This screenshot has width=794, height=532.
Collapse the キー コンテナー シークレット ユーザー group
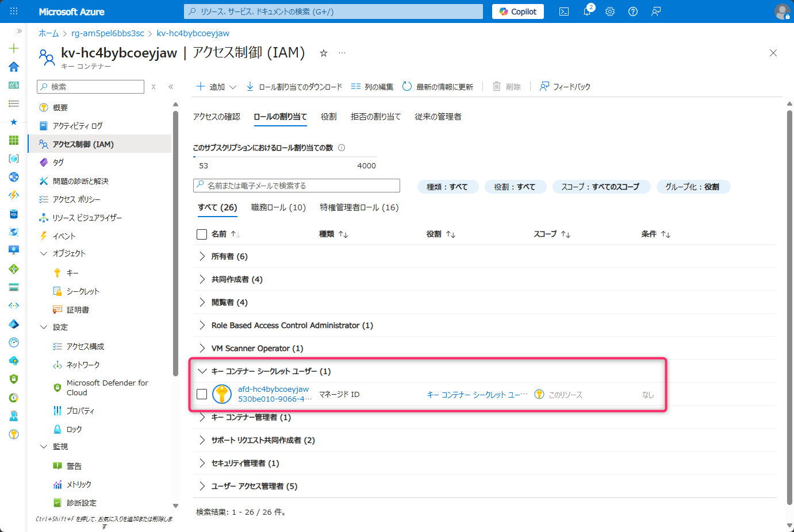[x=202, y=371]
